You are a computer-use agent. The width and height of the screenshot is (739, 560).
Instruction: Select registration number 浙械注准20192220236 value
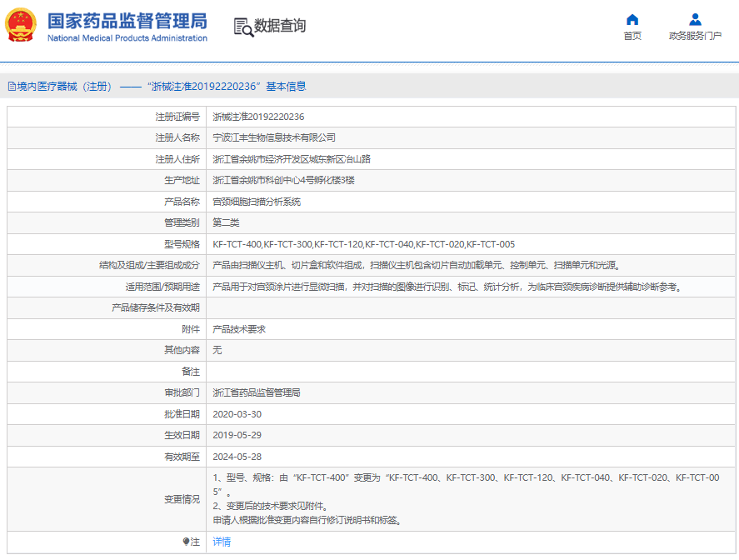258,117
